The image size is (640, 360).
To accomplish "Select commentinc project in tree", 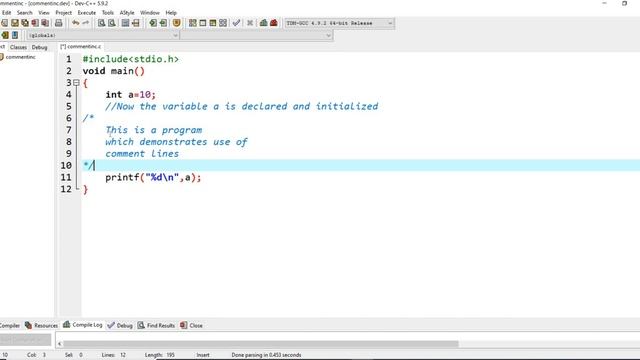I will [20, 57].
